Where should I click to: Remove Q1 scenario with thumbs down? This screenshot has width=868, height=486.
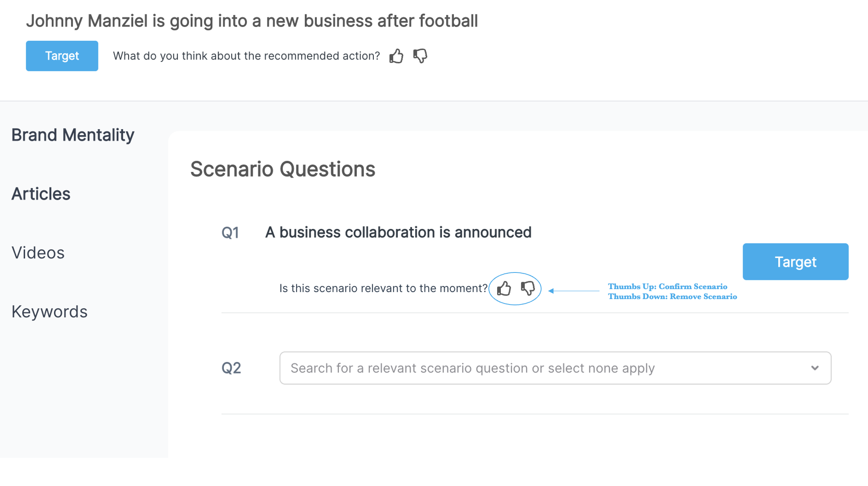pyautogui.click(x=527, y=288)
